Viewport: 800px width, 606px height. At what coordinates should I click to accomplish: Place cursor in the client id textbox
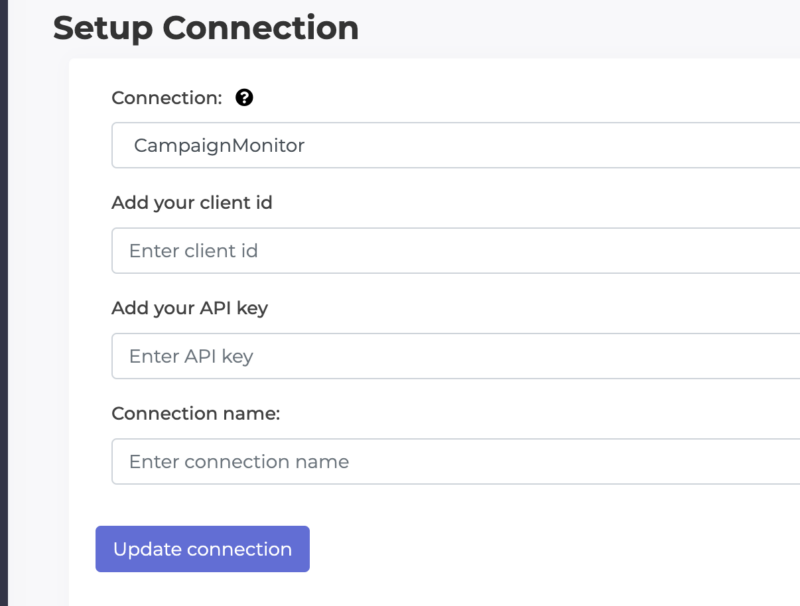pos(456,250)
